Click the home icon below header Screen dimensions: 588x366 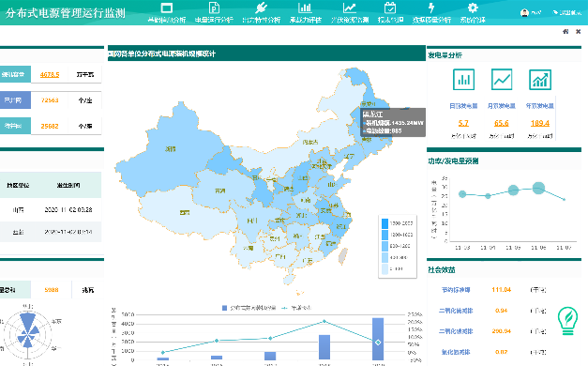[x=565, y=32]
